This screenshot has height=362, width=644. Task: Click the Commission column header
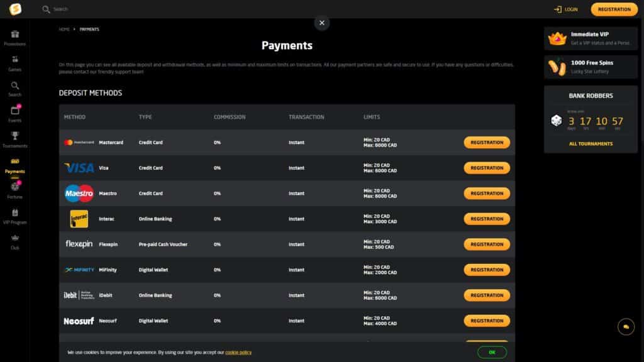pyautogui.click(x=230, y=117)
